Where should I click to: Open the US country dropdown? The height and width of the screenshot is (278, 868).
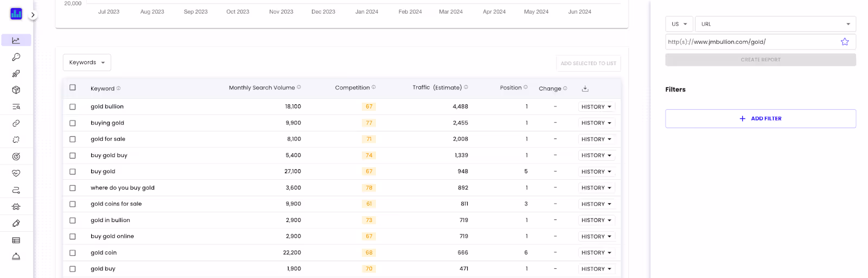pos(679,24)
